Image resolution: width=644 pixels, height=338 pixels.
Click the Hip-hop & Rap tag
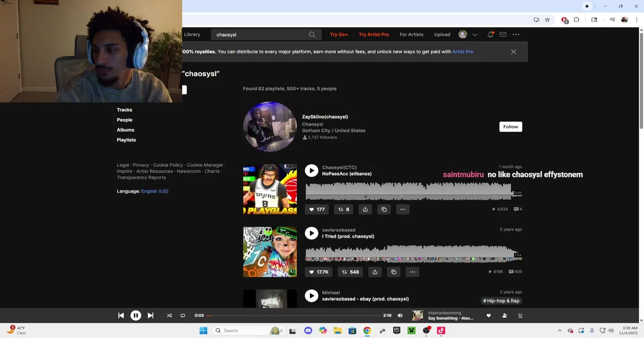click(501, 301)
